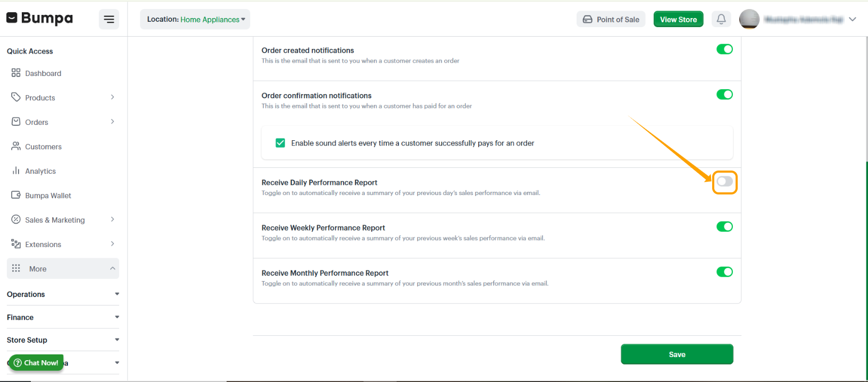868x382 pixels.
Task: Open Bumpa Wallet
Action: point(48,196)
